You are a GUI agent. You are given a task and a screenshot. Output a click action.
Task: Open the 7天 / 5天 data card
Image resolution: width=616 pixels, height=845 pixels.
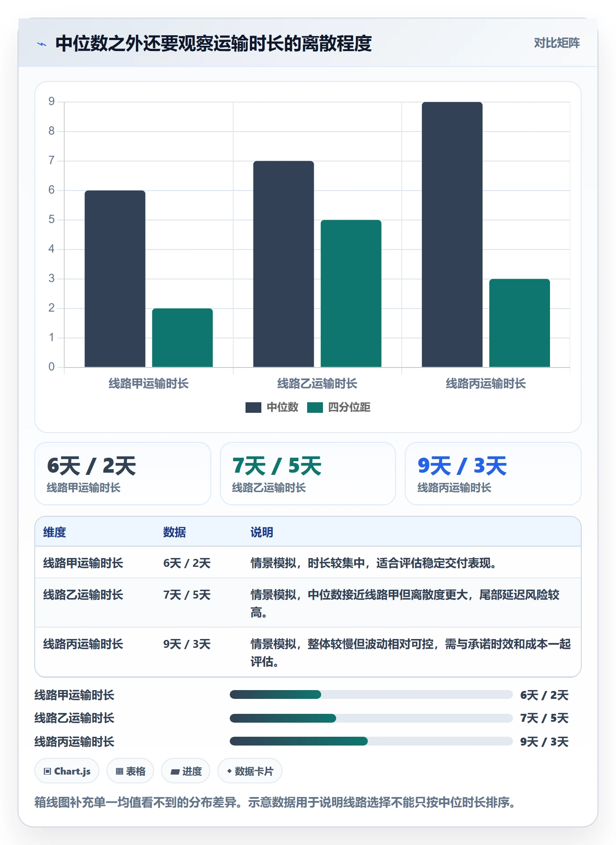point(308,474)
